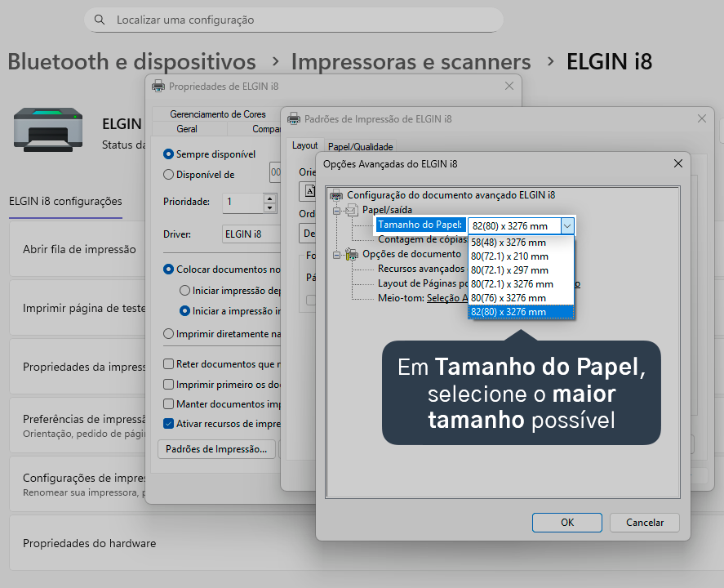
Task: Select Iniciar impressão depois radio option
Action: click(x=184, y=291)
